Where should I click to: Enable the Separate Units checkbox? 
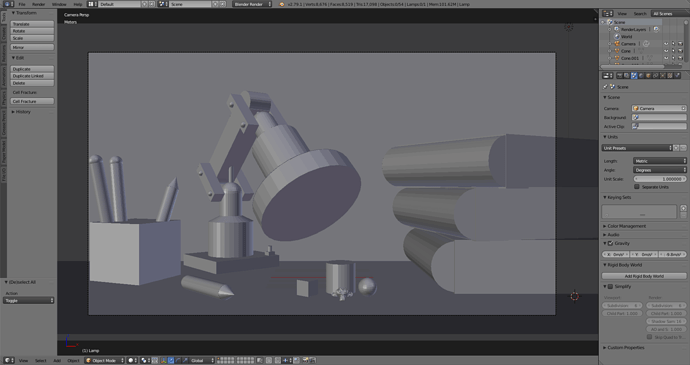pyautogui.click(x=637, y=187)
